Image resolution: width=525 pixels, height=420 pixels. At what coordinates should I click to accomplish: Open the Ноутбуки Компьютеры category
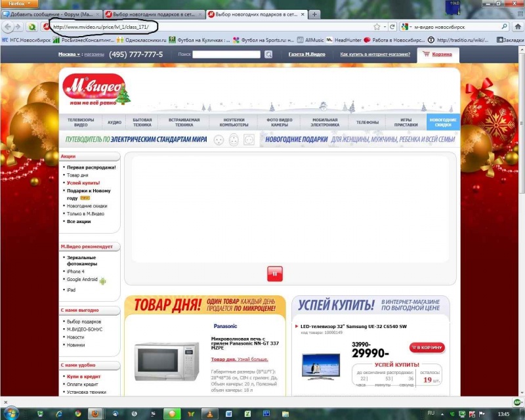click(x=235, y=122)
